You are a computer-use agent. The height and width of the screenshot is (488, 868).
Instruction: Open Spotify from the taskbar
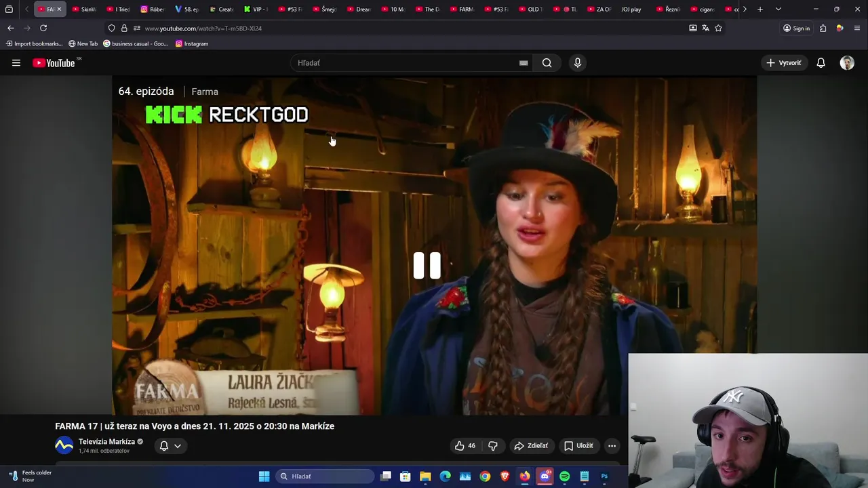click(565, 476)
